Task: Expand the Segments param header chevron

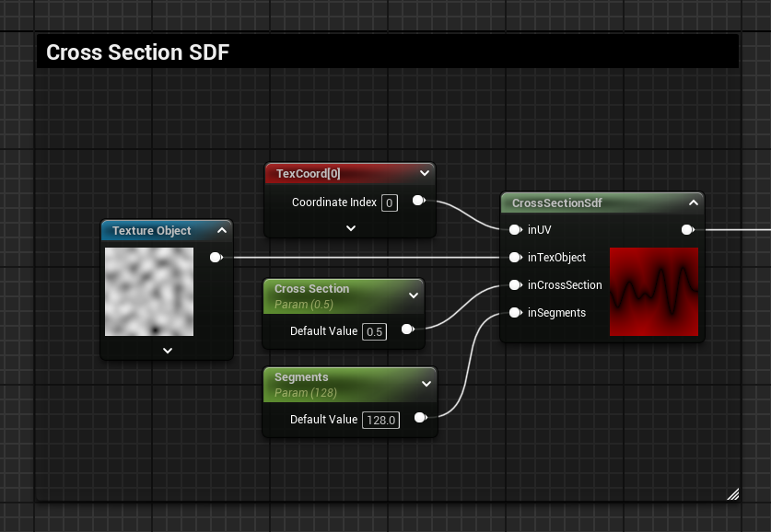Action: [426, 383]
